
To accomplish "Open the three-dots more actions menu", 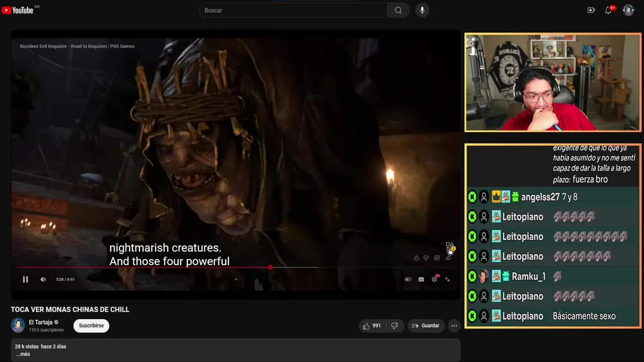I will click(x=454, y=326).
